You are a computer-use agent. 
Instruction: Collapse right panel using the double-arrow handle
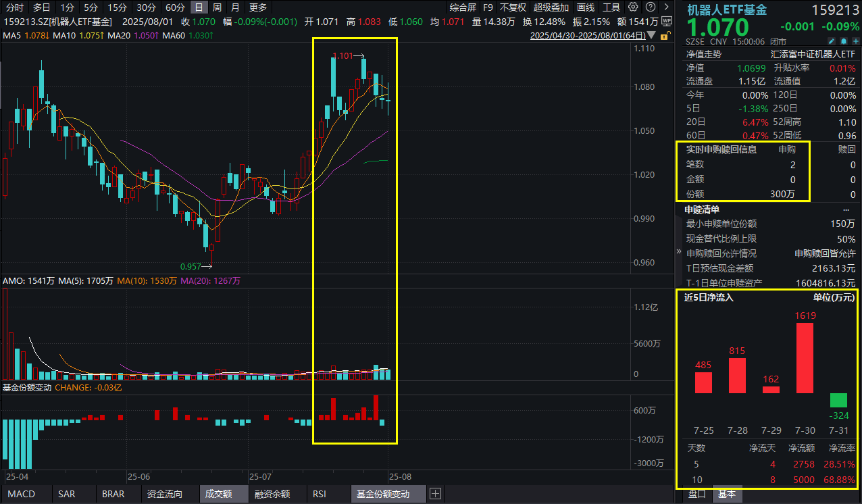click(x=679, y=251)
